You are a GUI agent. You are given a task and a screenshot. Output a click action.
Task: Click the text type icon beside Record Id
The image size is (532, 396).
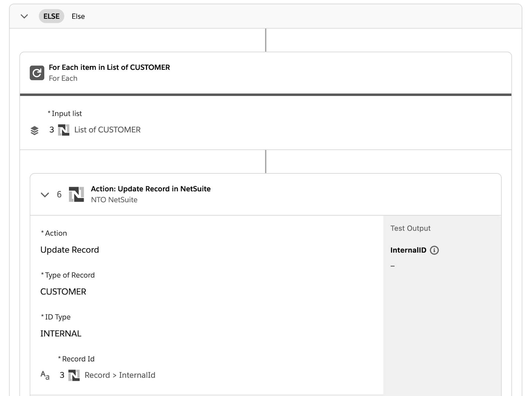click(45, 375)
